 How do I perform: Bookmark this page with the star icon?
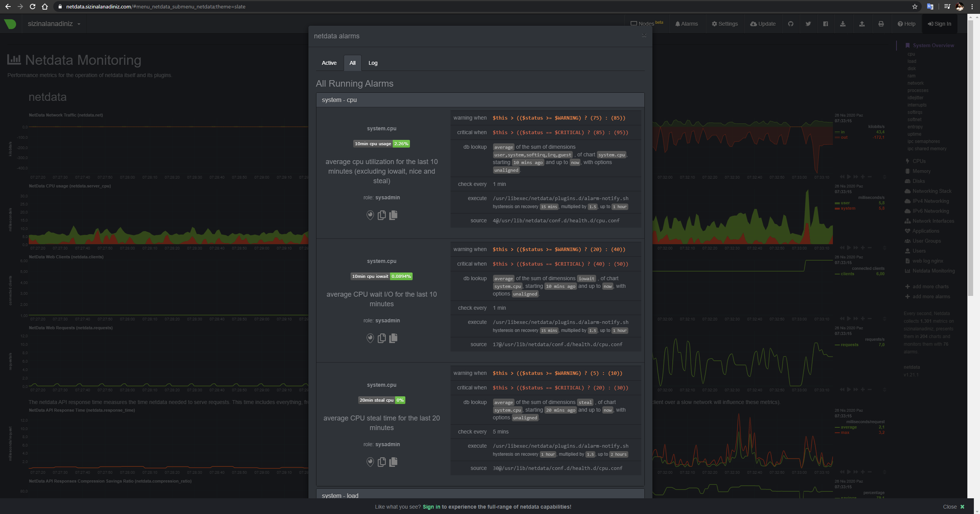(x=915, y=7)
